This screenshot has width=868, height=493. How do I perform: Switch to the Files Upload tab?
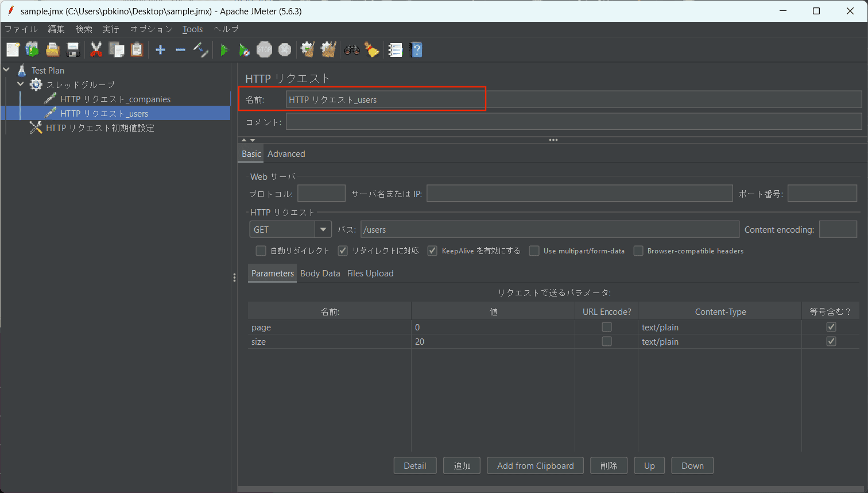coord(370,273)
